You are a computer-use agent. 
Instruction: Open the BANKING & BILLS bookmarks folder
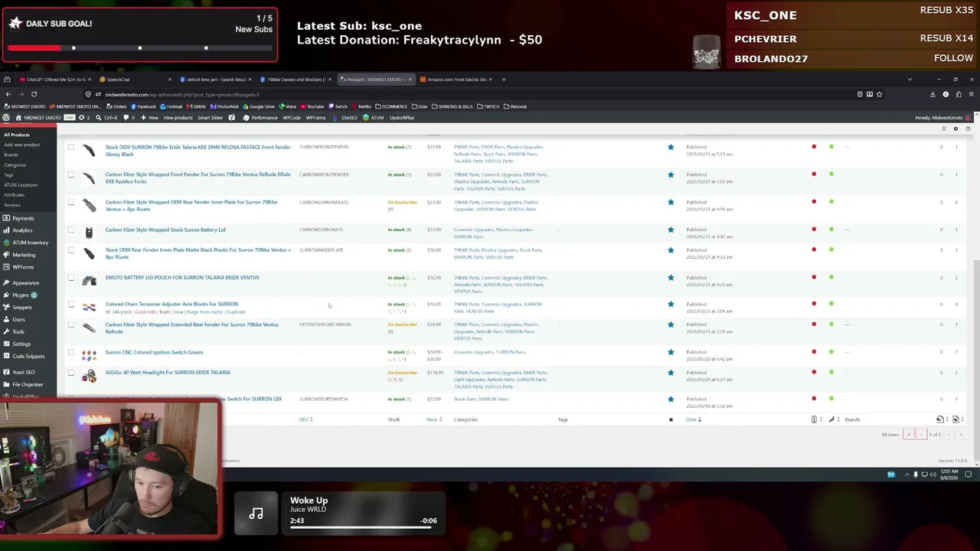tap(452, 106)
